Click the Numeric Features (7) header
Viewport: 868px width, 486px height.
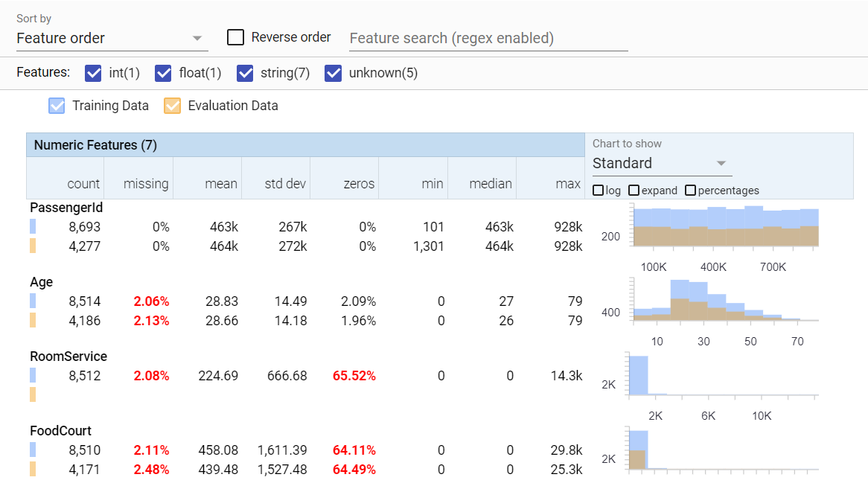(x=95, y=145)
